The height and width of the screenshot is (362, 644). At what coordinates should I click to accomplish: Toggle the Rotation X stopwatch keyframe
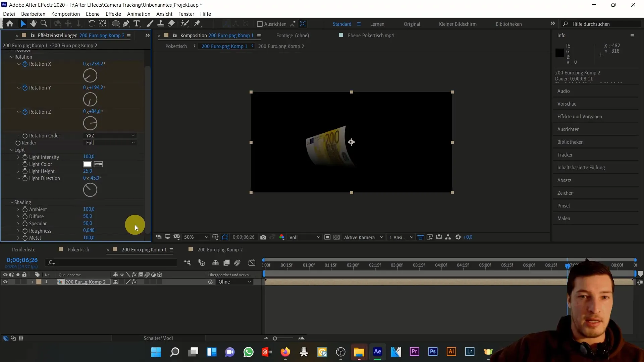(x=25, y=64)
